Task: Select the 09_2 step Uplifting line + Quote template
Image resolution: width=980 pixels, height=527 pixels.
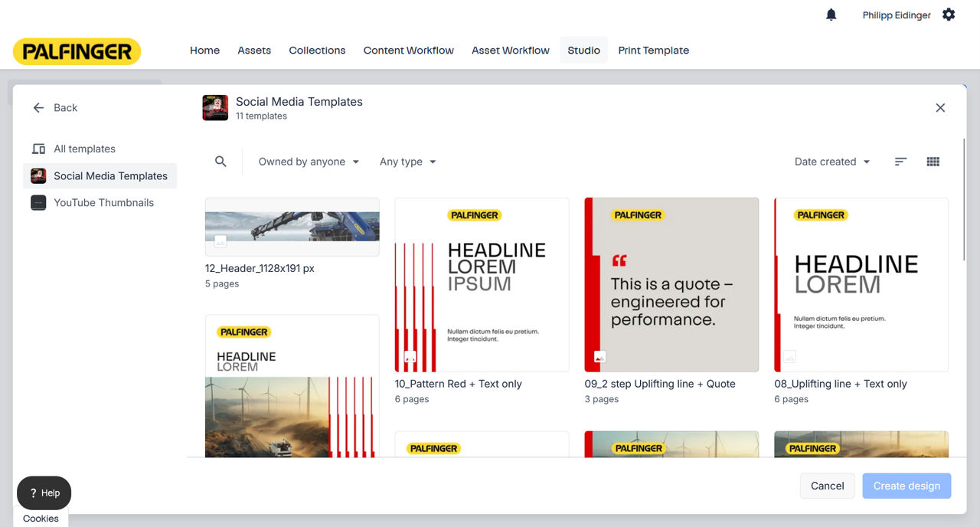Action: pos(671,285)
